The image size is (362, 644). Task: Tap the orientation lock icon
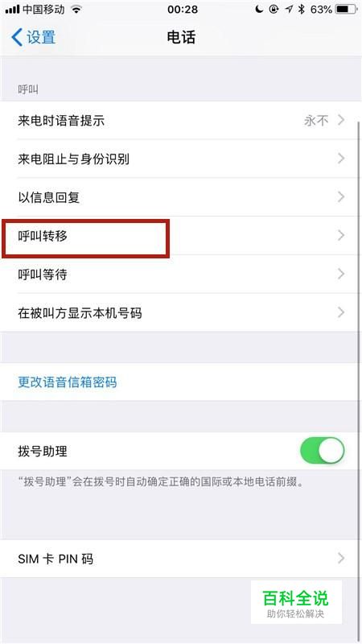274,10
